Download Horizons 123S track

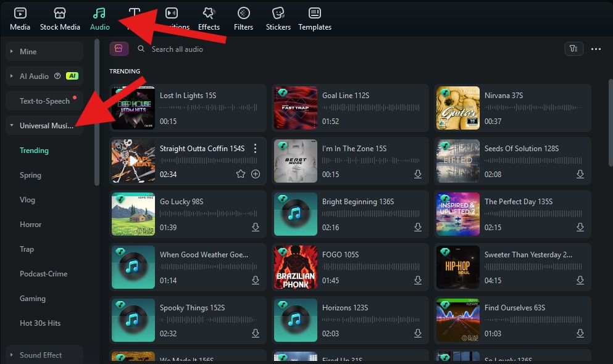pos(418,334)
